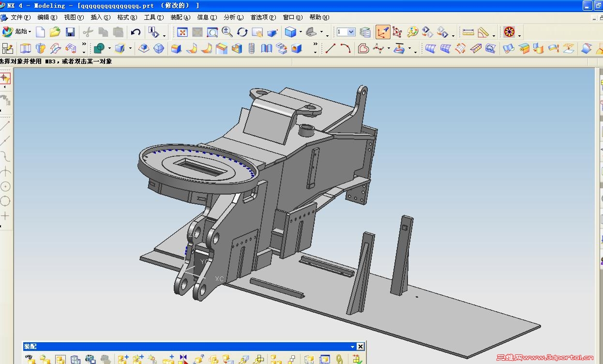603x364 pixels.
Task: Open the 插入 (Insert) menu
Action: (101, 17)
